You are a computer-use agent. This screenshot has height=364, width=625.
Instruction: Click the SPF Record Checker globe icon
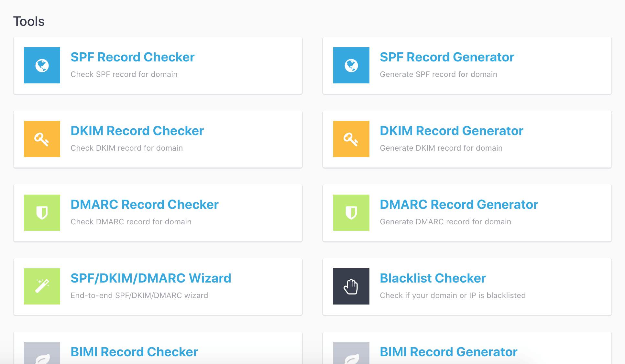coord(42,65)
